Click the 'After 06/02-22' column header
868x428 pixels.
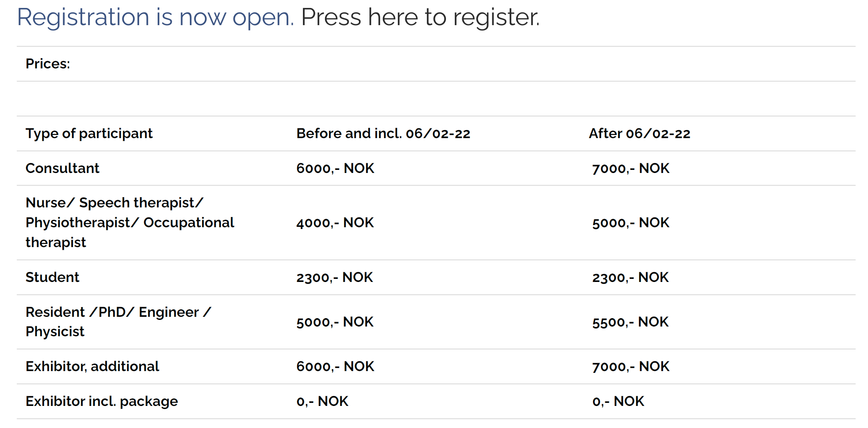tap(639, 133)
